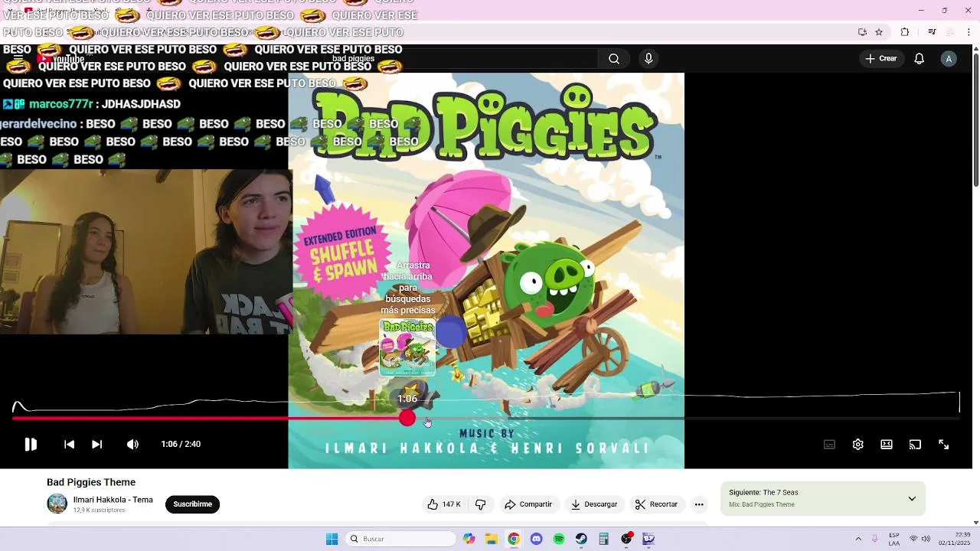Image resolution: width=980 pixels, height=551 pixels.
Task: Cast the video to a TV
Action: (915, 445)
